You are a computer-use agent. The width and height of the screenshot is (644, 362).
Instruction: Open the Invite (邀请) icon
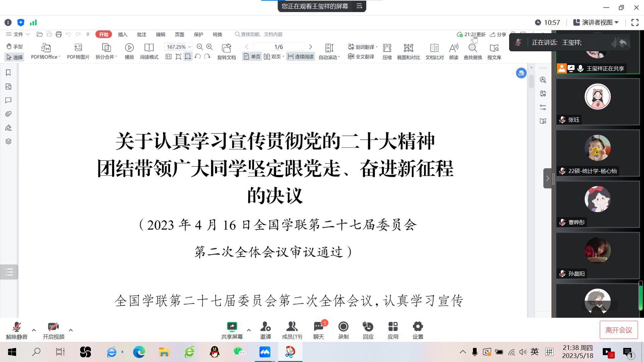(265, 326)
